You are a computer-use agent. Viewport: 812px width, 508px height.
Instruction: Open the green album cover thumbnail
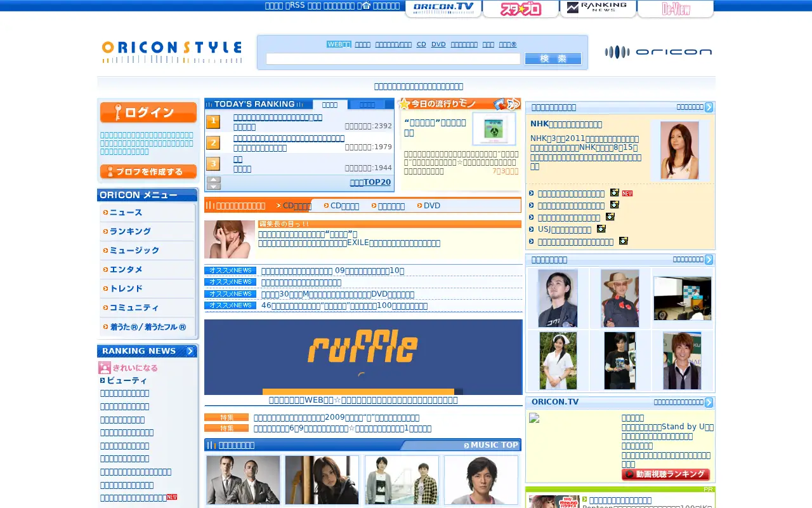tap(494, 129)
